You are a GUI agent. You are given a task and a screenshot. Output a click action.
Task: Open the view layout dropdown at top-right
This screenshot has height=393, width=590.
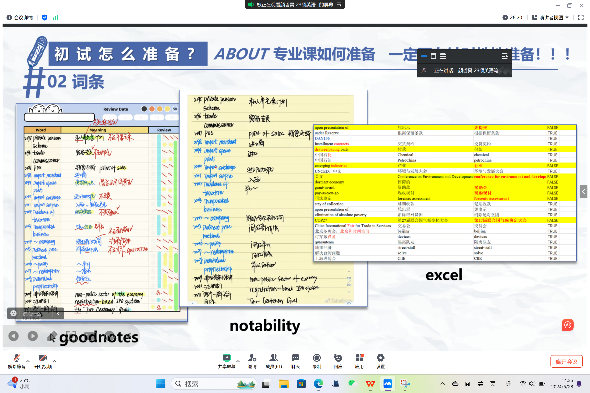[x=550, y=17]
